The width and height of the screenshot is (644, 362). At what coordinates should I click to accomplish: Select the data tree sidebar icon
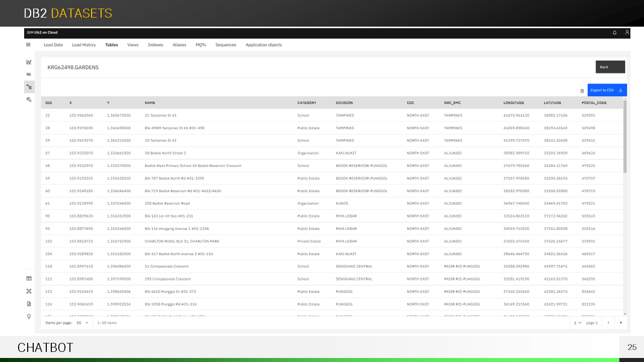coord(29,87)
